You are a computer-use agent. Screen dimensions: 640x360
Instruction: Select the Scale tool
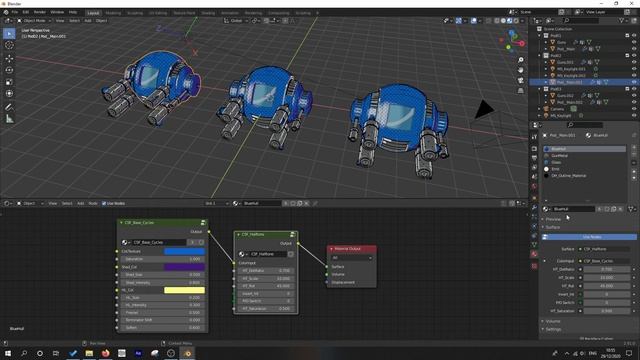(9, 82)
